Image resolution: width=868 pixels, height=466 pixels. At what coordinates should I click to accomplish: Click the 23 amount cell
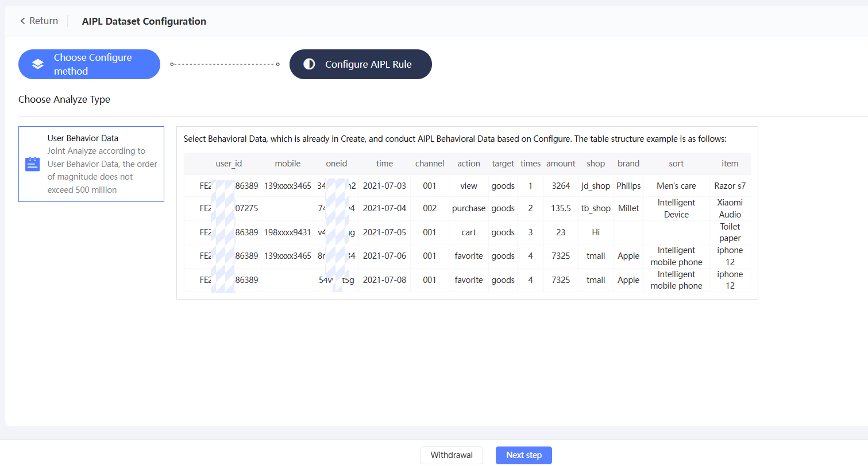561,232
